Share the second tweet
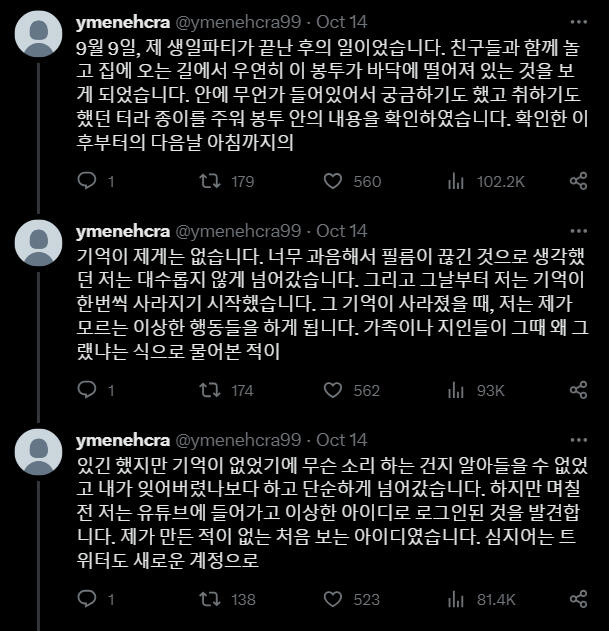The image size is (609, 631). 578,390
